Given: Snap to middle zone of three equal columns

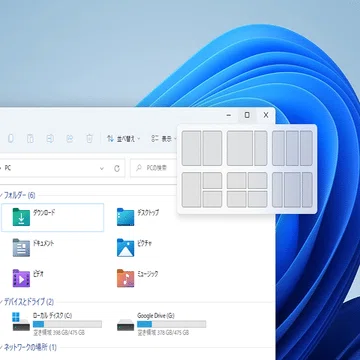Looking at the screenshot, I should [292, 148].
